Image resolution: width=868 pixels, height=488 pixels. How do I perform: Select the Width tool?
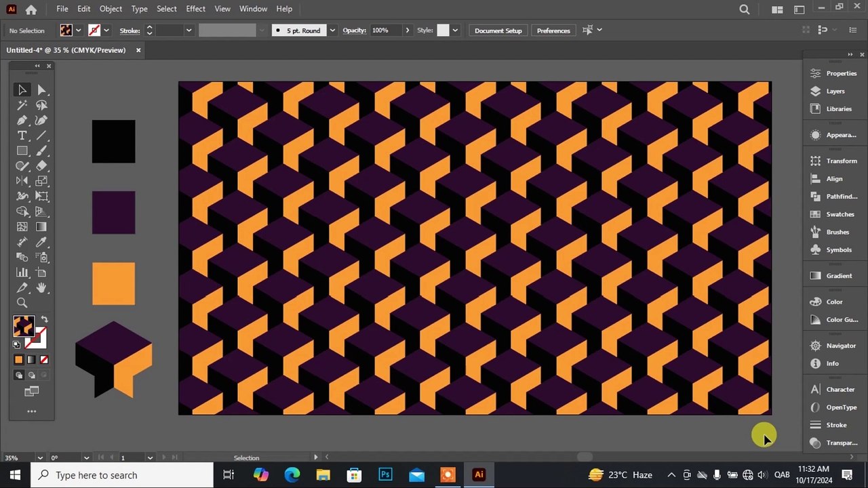coord(22,196)
